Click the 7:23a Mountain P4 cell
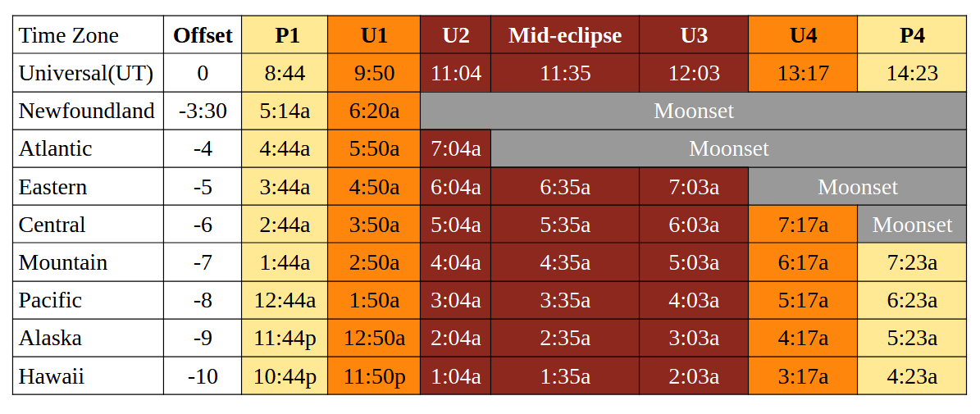The width and height of the screenshot is (980, 414). pos(912,262)
